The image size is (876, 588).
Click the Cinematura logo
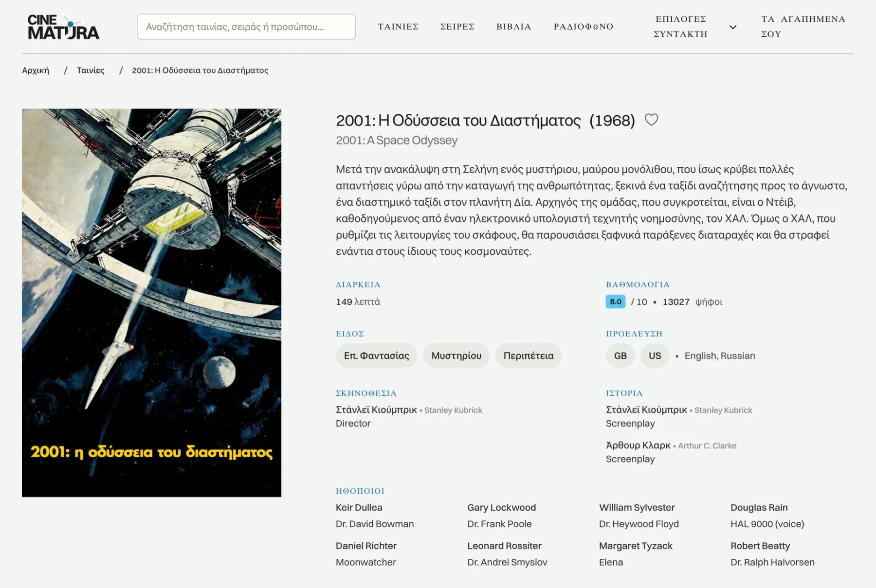63,27
